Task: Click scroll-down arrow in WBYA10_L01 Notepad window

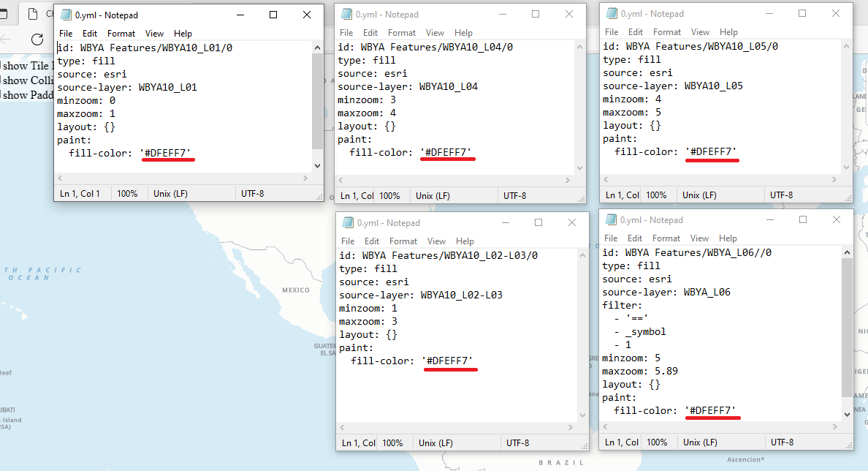Action: tap(317, 165)
